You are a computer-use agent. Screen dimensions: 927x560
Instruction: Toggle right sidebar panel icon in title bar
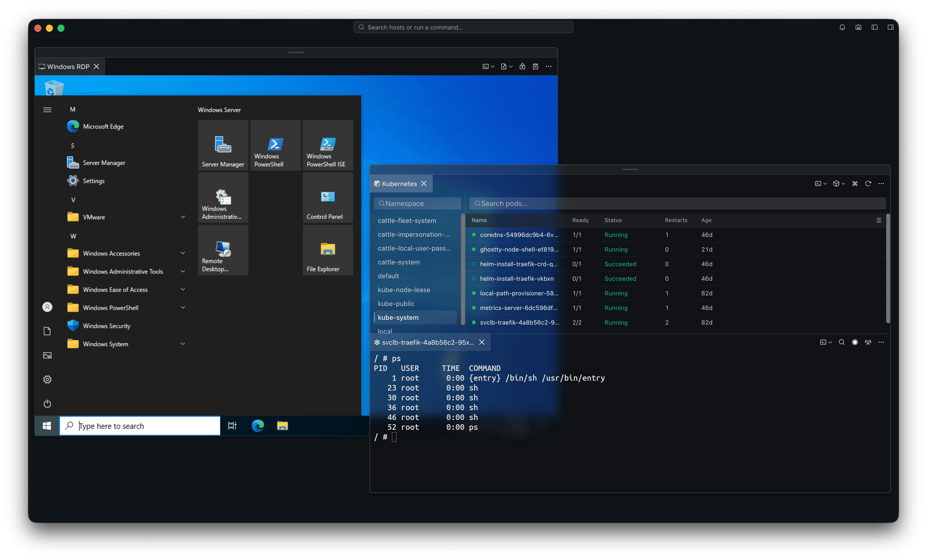coord(890,27)
